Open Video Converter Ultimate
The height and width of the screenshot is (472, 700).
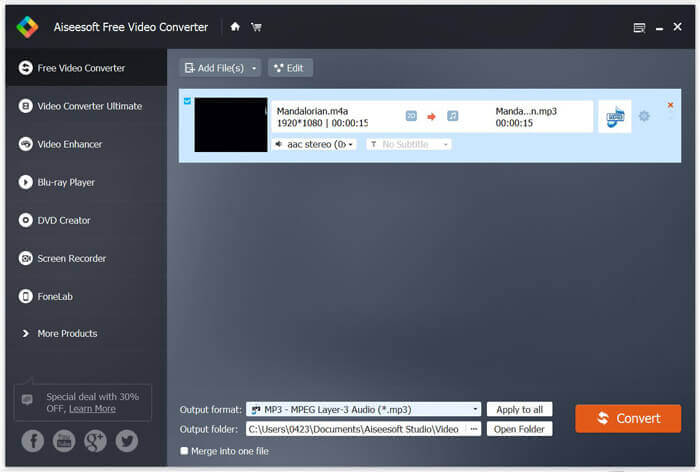87,106
